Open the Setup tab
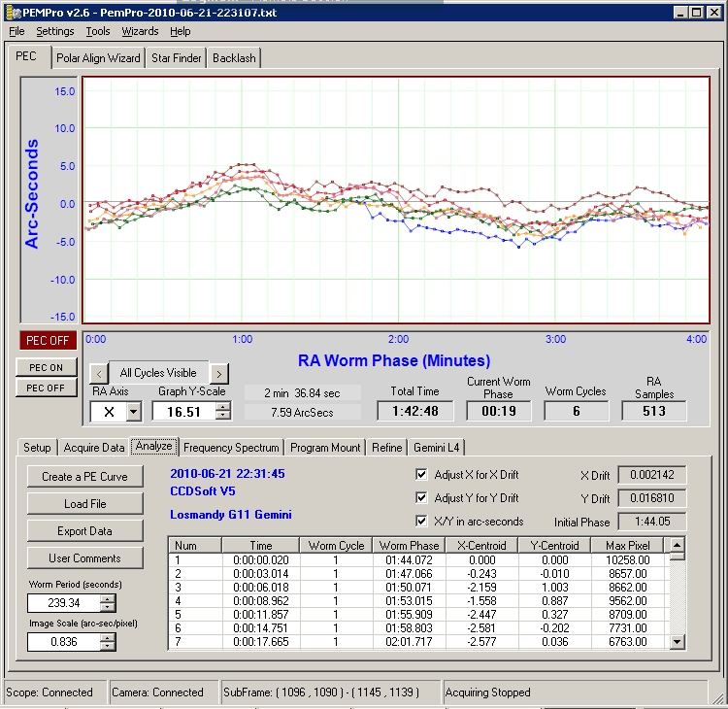Viewport: 728px width, 709px height. point(37,448)
